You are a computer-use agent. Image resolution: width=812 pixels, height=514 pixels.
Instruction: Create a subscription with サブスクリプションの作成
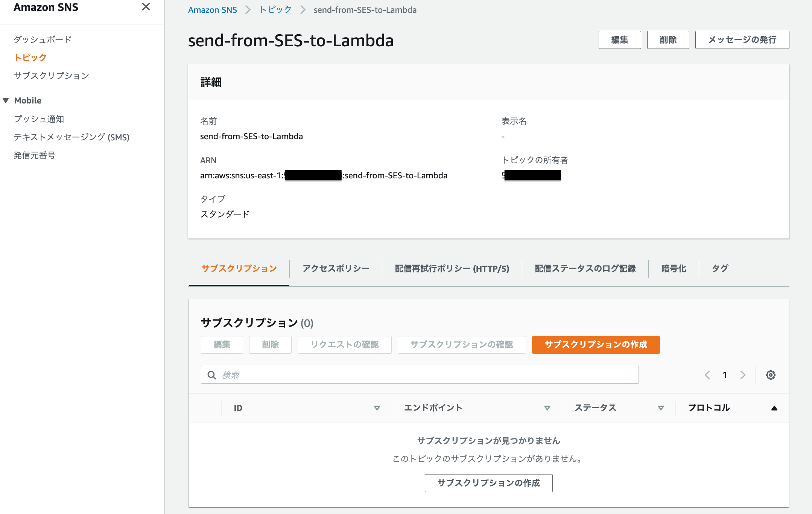point(595,344)
